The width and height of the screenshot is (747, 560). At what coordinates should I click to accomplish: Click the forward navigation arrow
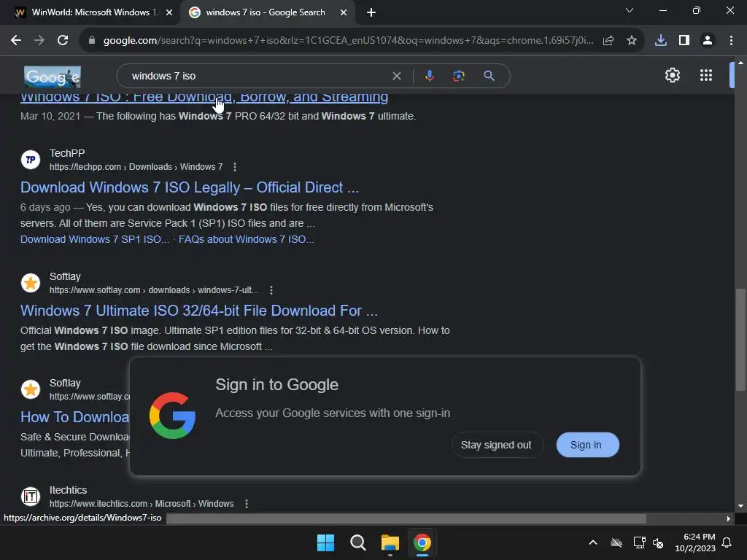coord(39,41)
